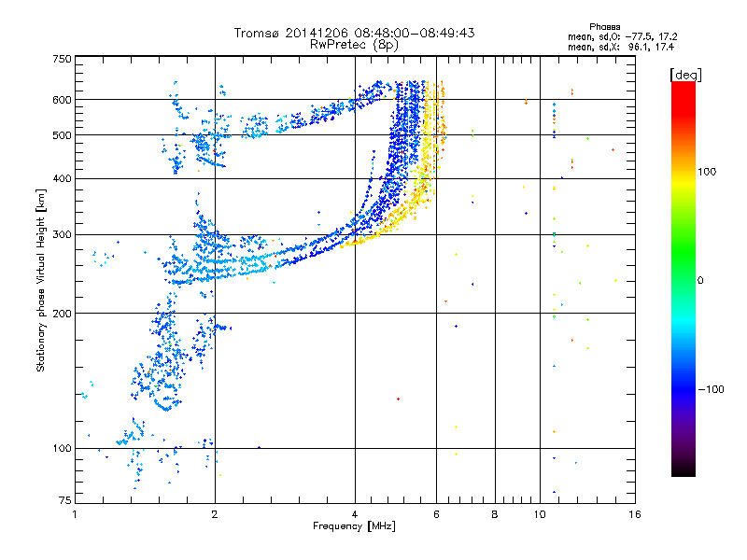The image size is (747, 560).
Task: Click y-axis tick label '750'
Action: 62,59
